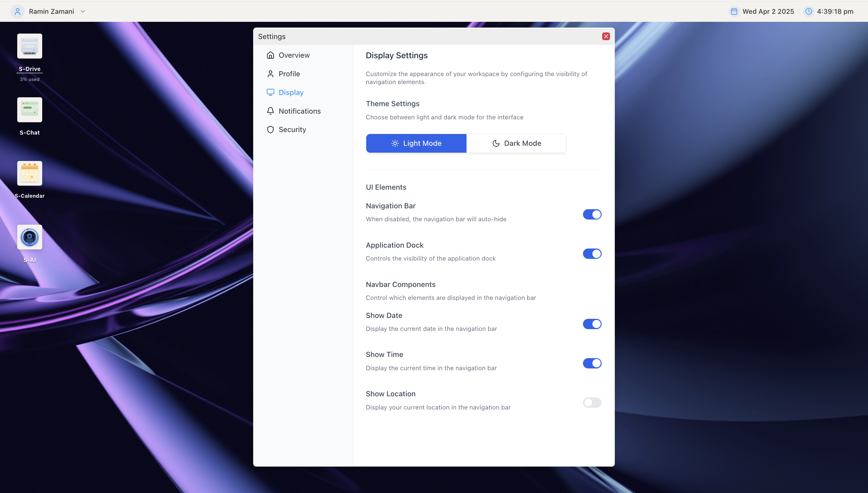Switch off Show Time toggle

tap(592, 363)
